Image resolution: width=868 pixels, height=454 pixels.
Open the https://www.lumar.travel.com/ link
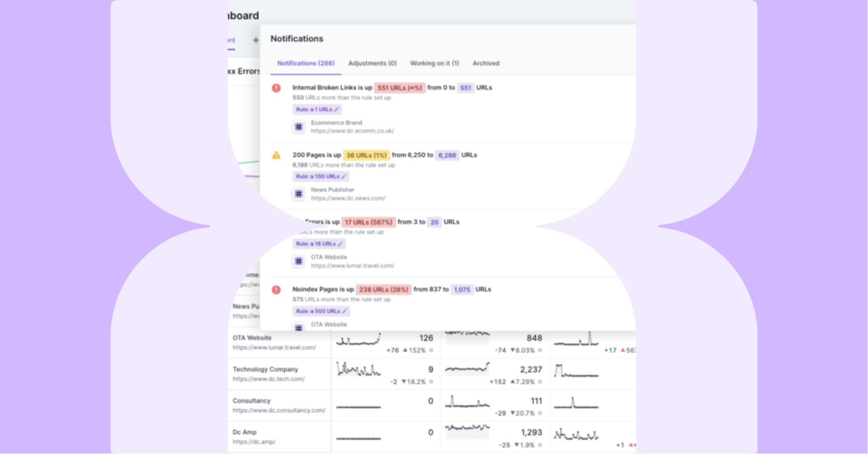coord(353,265)
